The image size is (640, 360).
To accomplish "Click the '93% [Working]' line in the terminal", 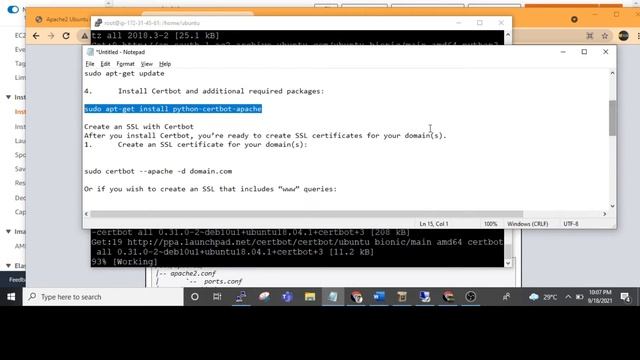I will (x=124, y=262).
